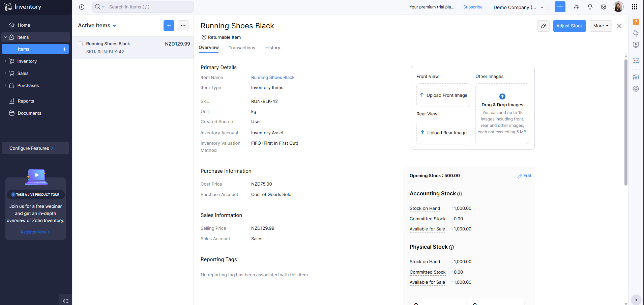Viewport: 644px width, 305px height.
Task: Close the Running Shoes Black detail pane
Action: click(619, 26)
